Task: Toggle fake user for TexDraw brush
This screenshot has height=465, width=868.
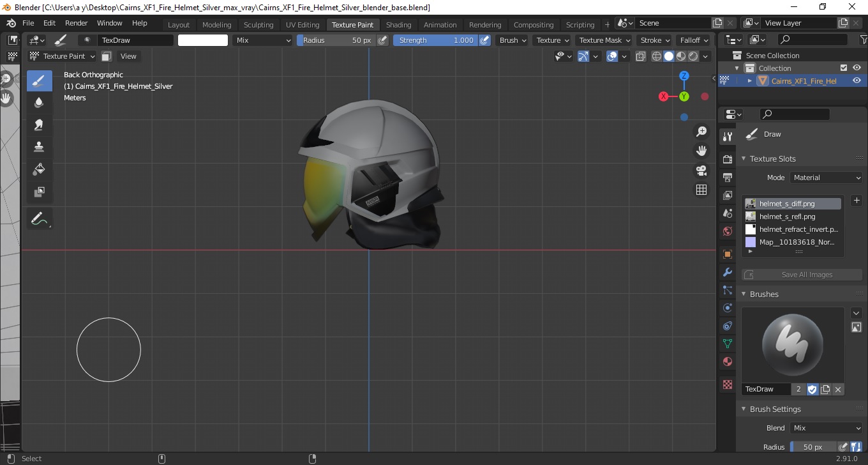Action: pyautogui.click(x=812, y=389)
